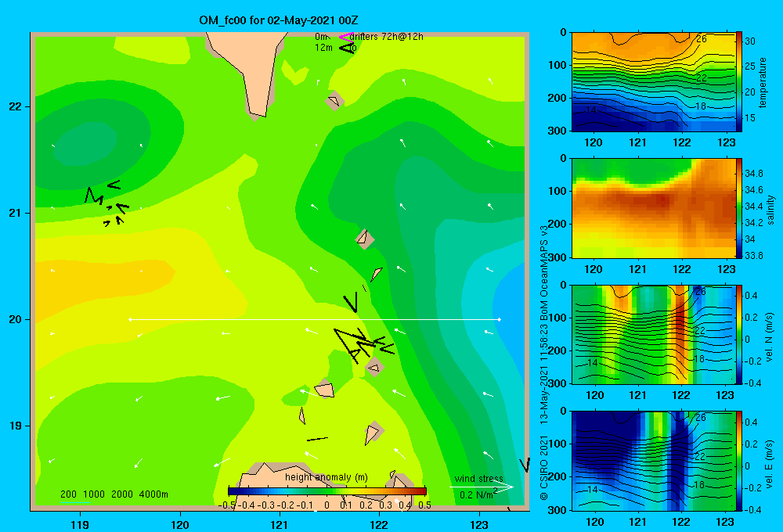Click the salinity section panel
The height and width of the screenshot is (532, 783).
653,208
